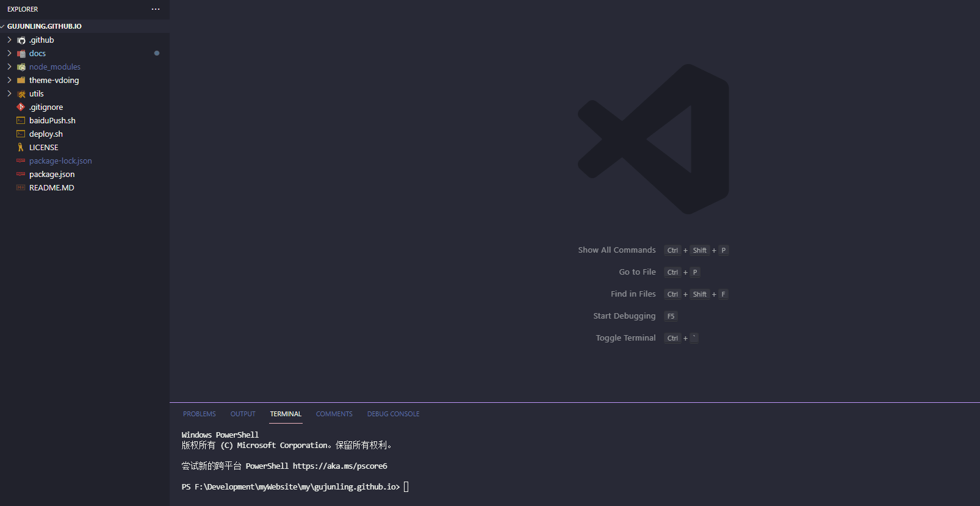Click the F key badge for Find in Files

coord(723,294)
